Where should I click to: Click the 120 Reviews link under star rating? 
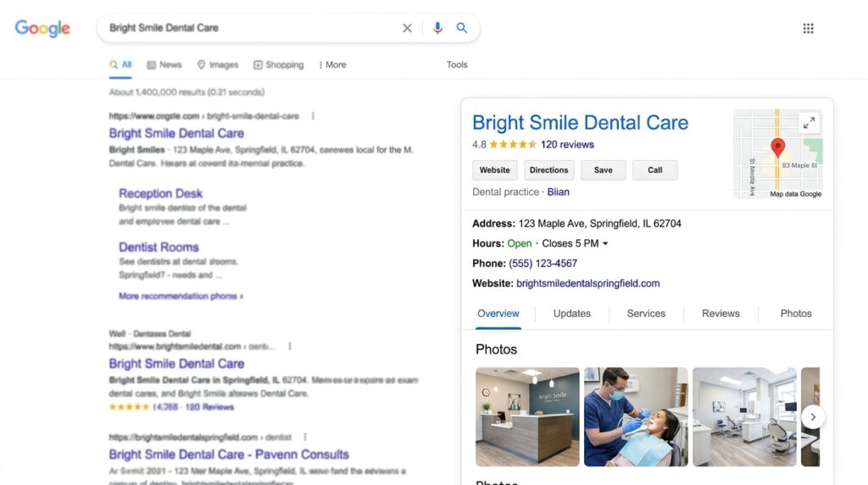pyautogui.click(x=209, y=407)
